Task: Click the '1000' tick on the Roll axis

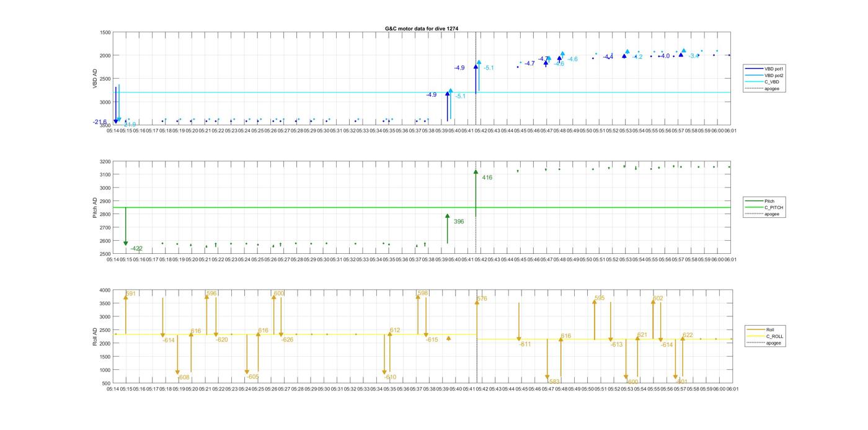Action: coord(105,370)
